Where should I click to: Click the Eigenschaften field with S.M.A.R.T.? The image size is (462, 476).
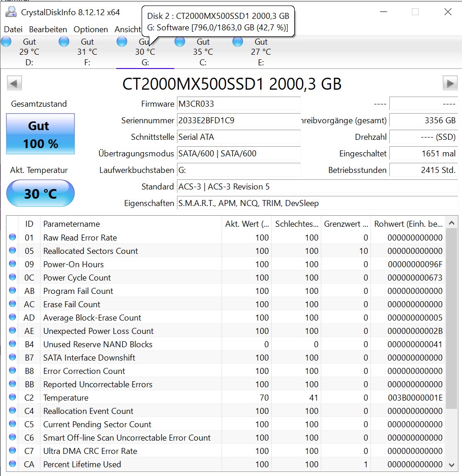[x=317, y=203]
